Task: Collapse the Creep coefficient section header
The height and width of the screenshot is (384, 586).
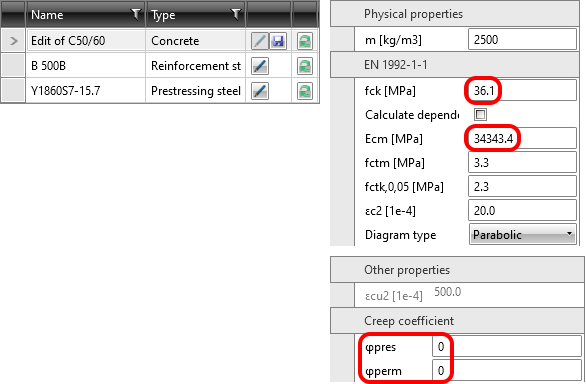Action: [x=457, y=321]
